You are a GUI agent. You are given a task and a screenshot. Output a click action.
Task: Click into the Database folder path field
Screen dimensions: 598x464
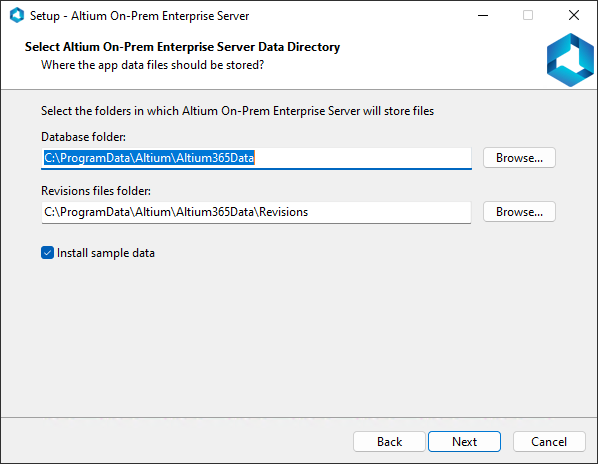(256, 158)
